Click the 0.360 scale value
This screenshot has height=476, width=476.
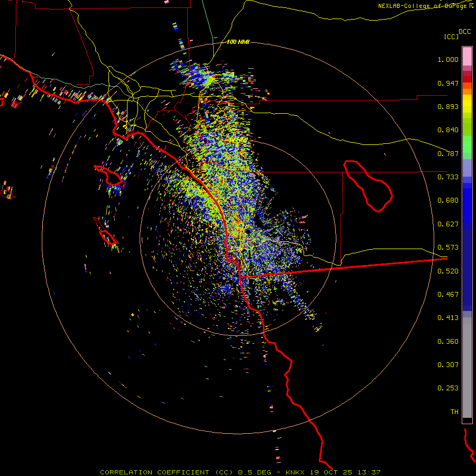[x=448, y=342]
